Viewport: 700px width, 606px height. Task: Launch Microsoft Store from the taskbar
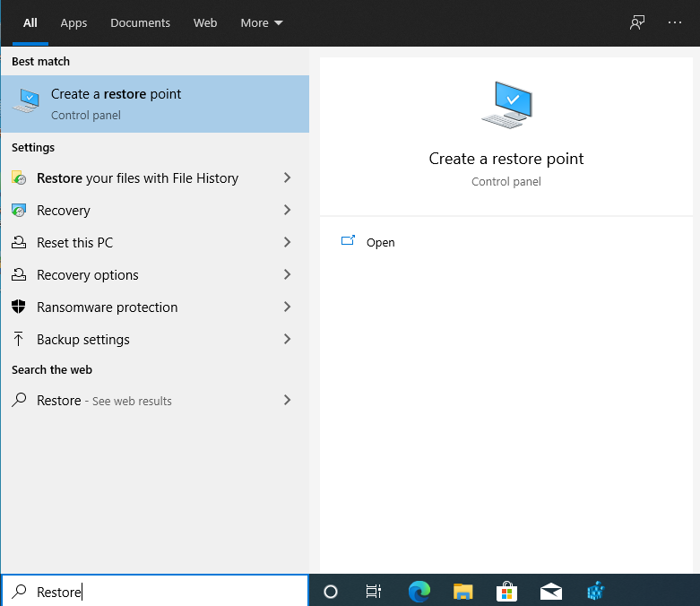(x=506, y=591)
